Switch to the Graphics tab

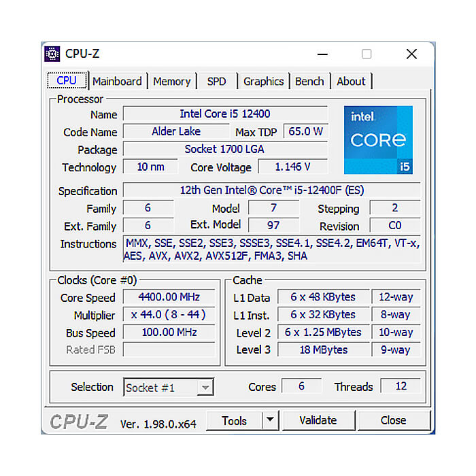coord(264,82)
